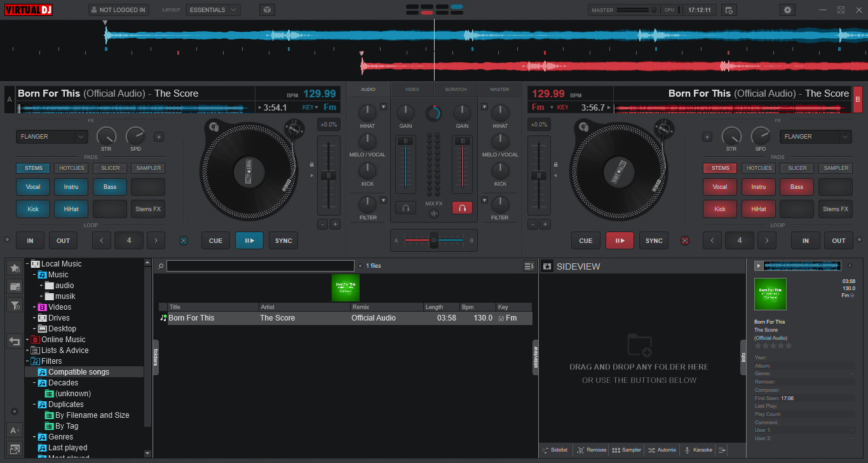This screenshot has height=463, width=868.
Task: Click the 3D box icon beside layout
Action: tap(268, 10)
